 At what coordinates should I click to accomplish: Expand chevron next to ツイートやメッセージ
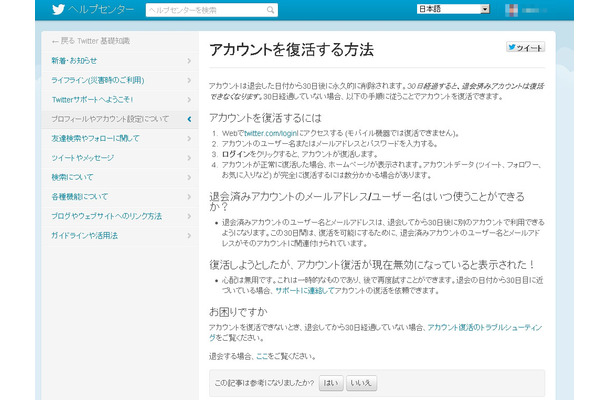189,158
